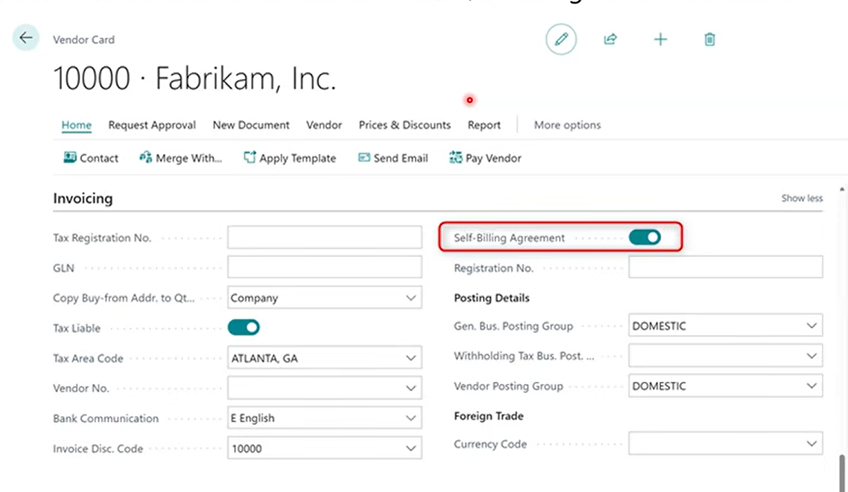This screenshot has height=492, width=848.
Task: Click Pay Vendor action
Action: (x=485, y=158)
